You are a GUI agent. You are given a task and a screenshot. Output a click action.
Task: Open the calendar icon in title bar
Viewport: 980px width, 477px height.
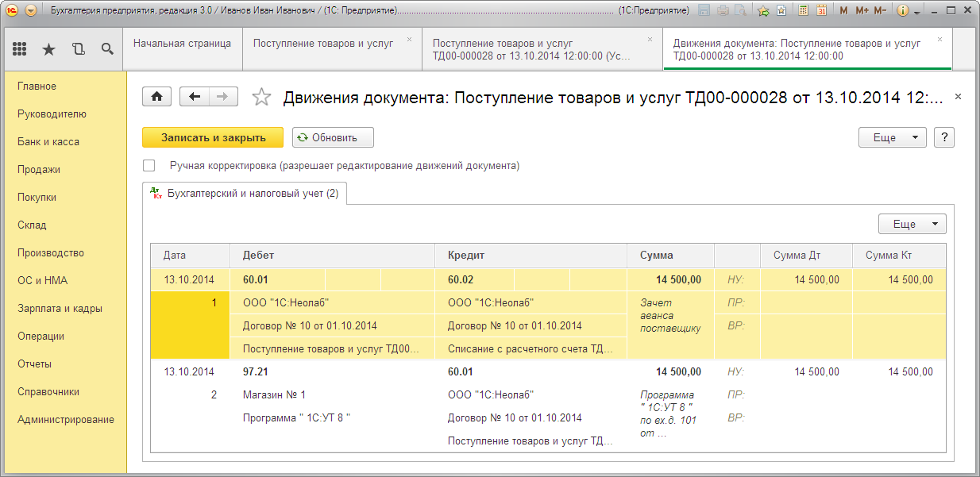[x=822, y=11]
